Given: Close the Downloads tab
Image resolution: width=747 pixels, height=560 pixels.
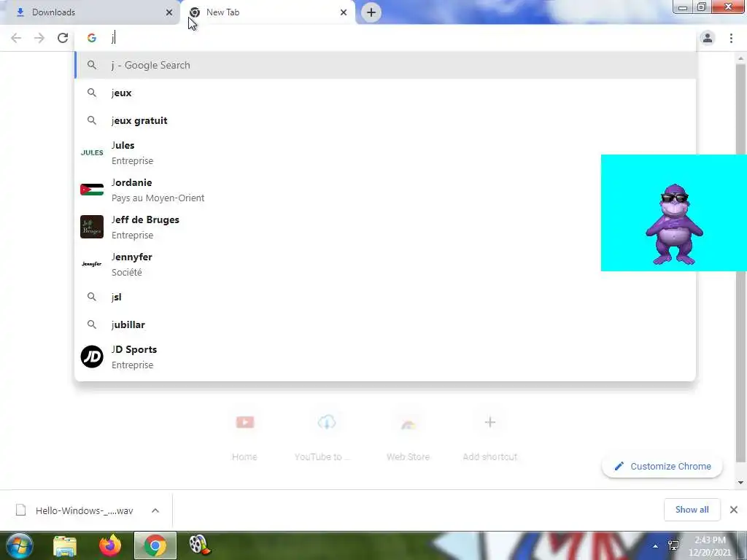Looking at the screenshot, I should click(169, 12).
